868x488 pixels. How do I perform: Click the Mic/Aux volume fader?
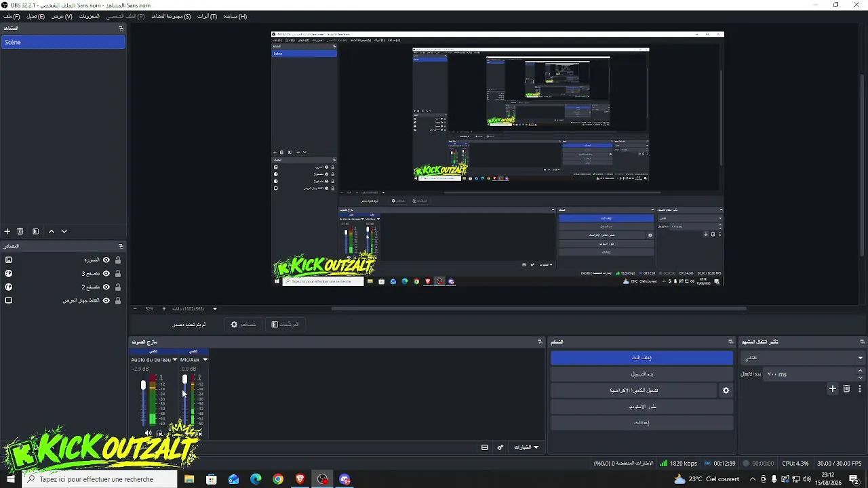[x=184, y=380]
